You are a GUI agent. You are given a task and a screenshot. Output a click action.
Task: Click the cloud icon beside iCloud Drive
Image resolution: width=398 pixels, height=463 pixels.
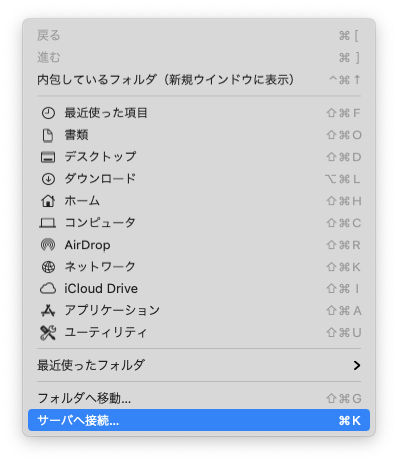pos(48,289)
